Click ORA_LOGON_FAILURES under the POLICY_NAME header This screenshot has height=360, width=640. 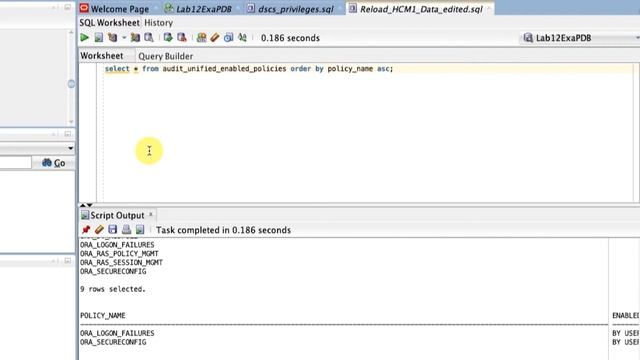click(117, 333)
